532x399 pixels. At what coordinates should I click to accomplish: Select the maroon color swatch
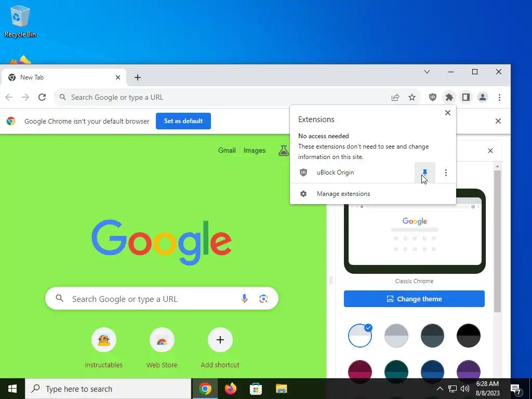pyautogui.click(x=360, y=369)
